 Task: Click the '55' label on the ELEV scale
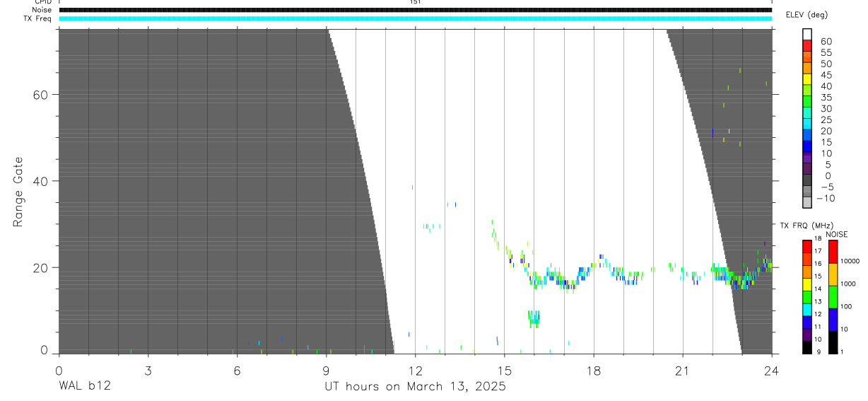tap(826, 52)
